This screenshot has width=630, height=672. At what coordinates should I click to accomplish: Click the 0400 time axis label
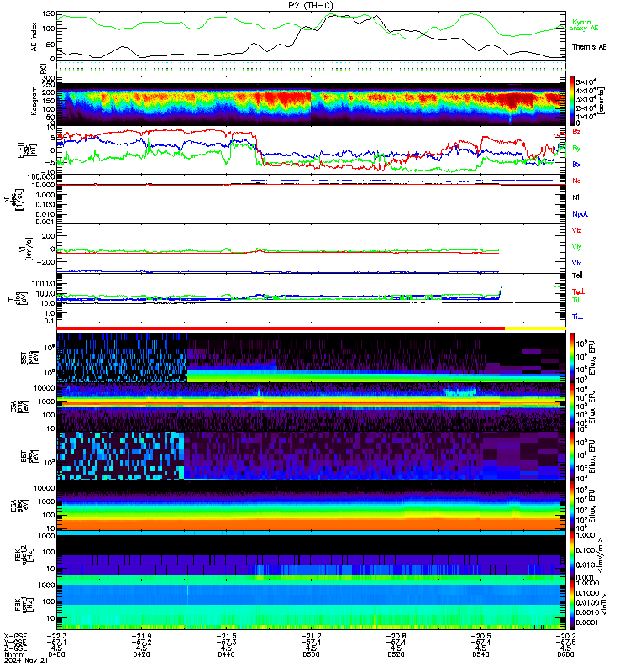pyautogui.click(x=56, y=654)
